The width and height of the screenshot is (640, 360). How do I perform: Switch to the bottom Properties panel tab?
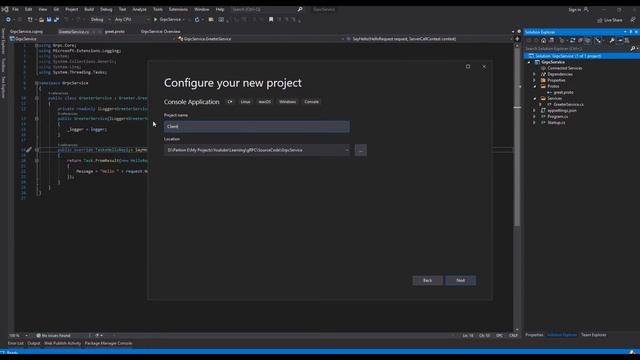(x=534, y=335)
